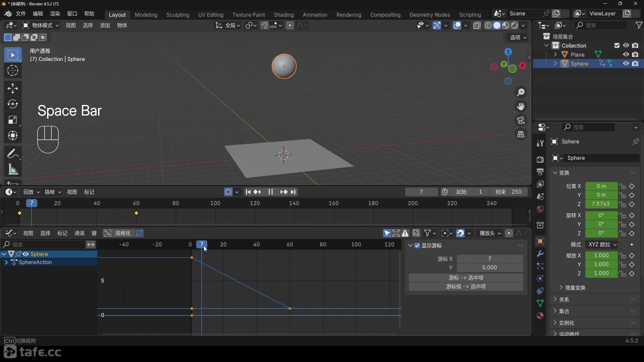Open the 渲染 menu
Image resolution: width=644 pixels, height=362 pixels.
pyautogui.click(x=55, y=14)
